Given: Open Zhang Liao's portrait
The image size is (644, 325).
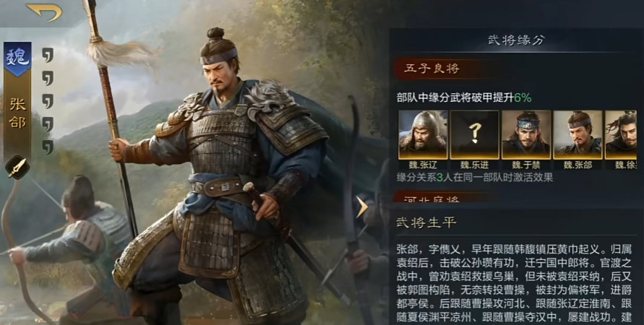Looking at the screenshot, I should [x=423, y=134].
